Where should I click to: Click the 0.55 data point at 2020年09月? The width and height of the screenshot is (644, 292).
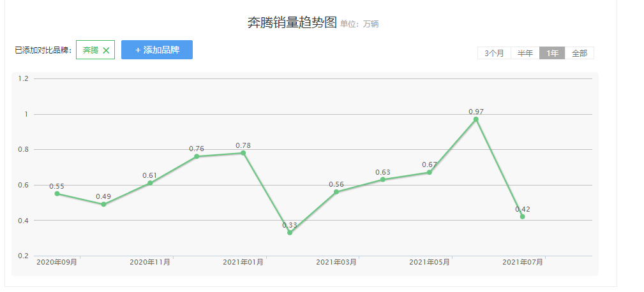[57, 194]
